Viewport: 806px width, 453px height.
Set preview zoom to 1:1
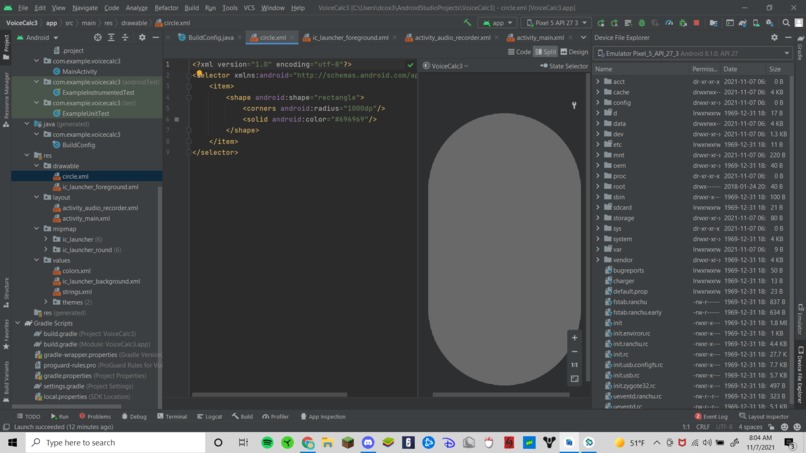[x=574, y=365]
